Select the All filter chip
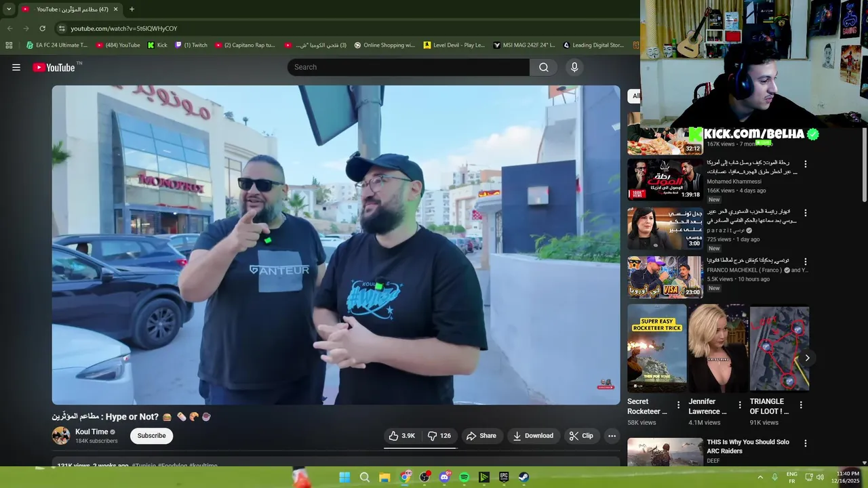Viewport: 868px width, 488px height. (x=635, y=96)
